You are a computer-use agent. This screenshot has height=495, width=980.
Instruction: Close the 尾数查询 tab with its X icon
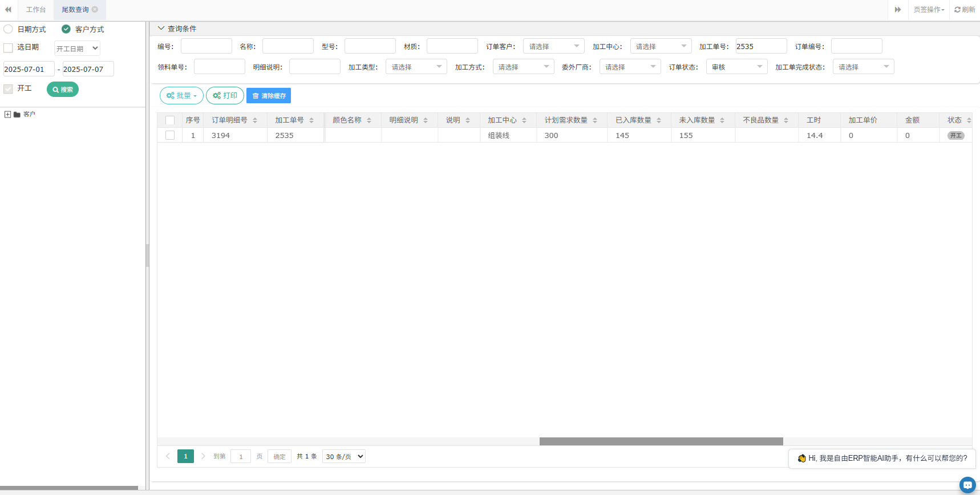click(x=95, y=10)
